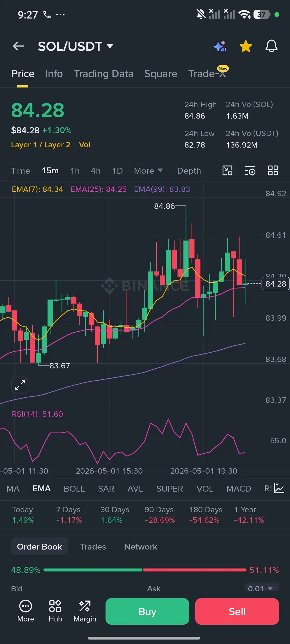Click the 7 Days -1.17% performance
This screenshot has height=644, width=290.
[69, 515]
